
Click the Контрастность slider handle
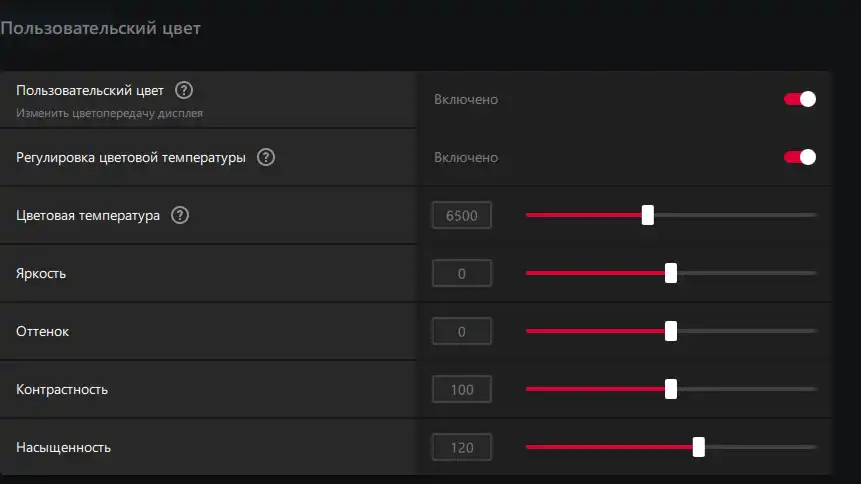[671, 389]
